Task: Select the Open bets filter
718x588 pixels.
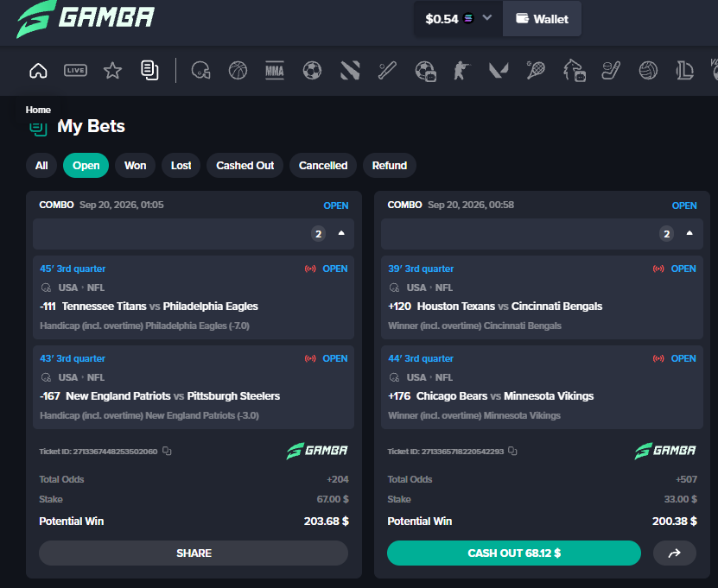Action: 86,166
